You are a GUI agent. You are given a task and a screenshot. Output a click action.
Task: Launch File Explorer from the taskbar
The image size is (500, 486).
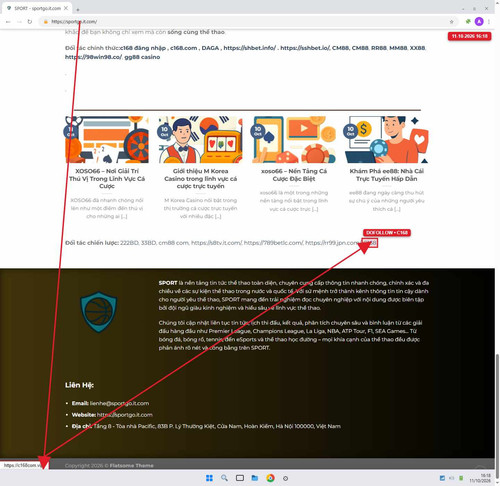pyautogui.click(x=255, y=478)
